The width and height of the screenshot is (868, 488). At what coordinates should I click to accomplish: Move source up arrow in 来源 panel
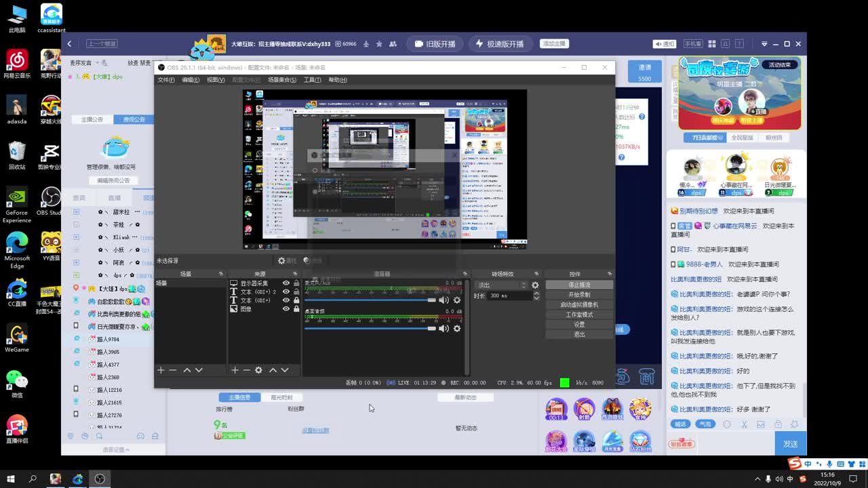pyautogui.click(x=273, y=370)
